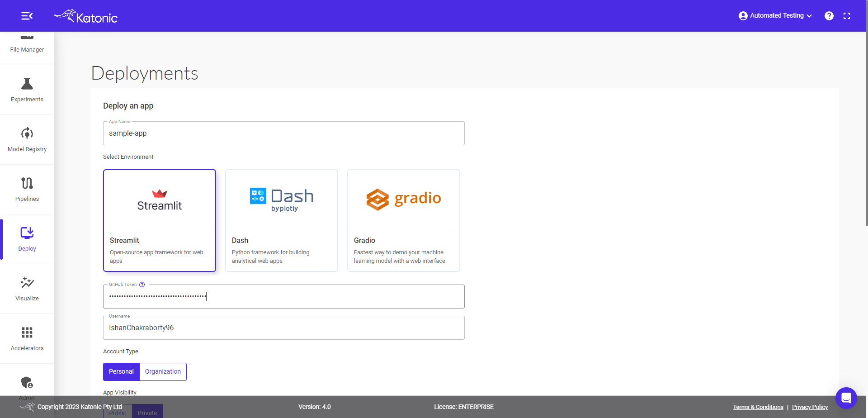Click the Copyright 2023 Katonic Pty Ltd text

click(x=80, y=407)
